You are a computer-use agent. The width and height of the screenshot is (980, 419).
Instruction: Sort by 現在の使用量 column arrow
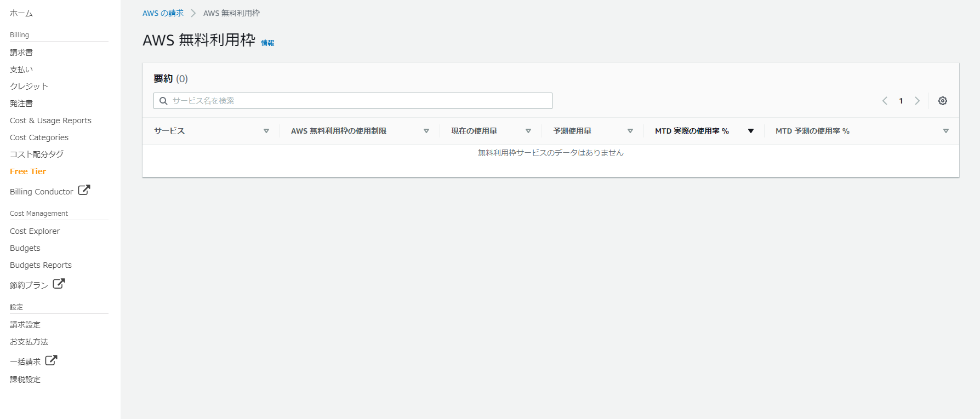pos(528,131)
